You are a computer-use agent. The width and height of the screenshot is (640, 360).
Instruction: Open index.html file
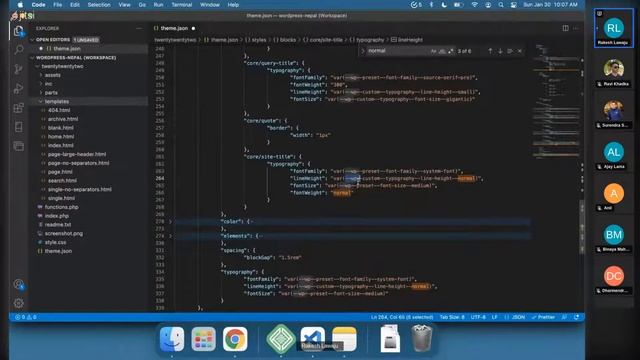60,145
